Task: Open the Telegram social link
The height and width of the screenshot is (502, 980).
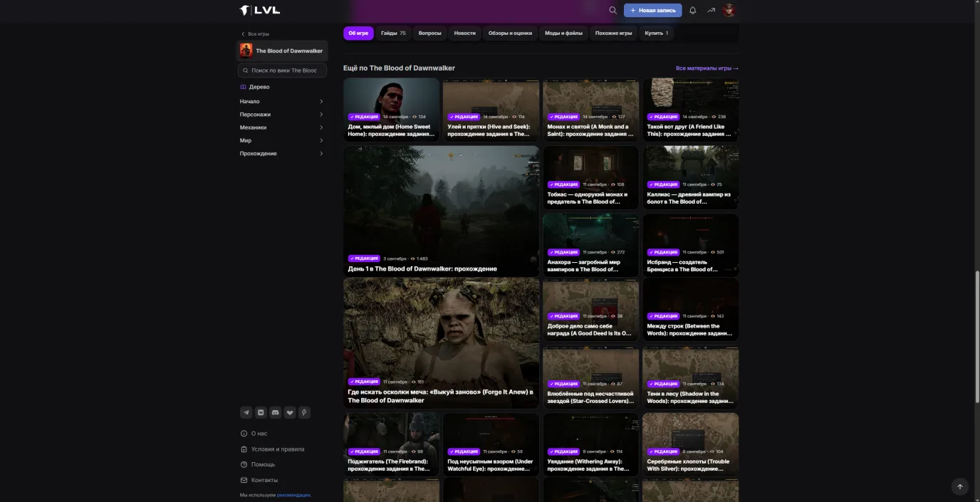Action: point(246,412)
